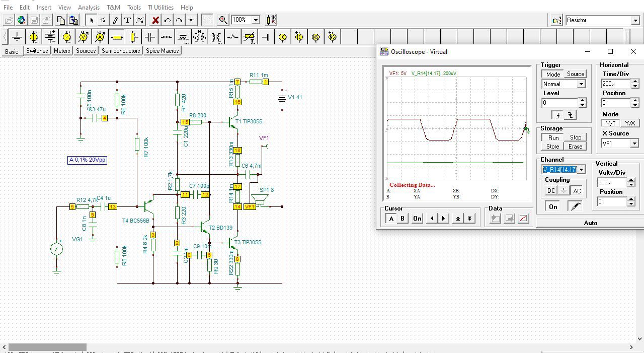The width and height of the screenshot is (644, 353).
Task: Open the X Source VF1 dropdown
Action: [x=634, y=144]
